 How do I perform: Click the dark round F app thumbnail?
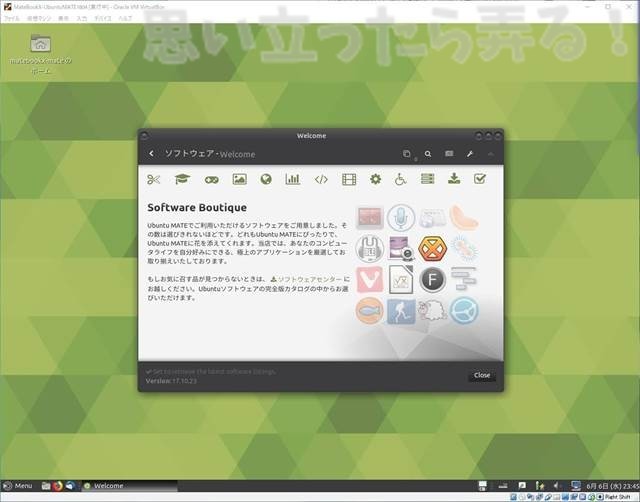[433, 280]
